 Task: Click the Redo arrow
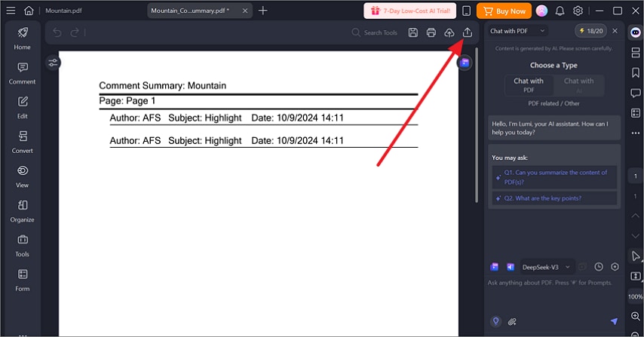pyautogui.click(x=75, y=32)
